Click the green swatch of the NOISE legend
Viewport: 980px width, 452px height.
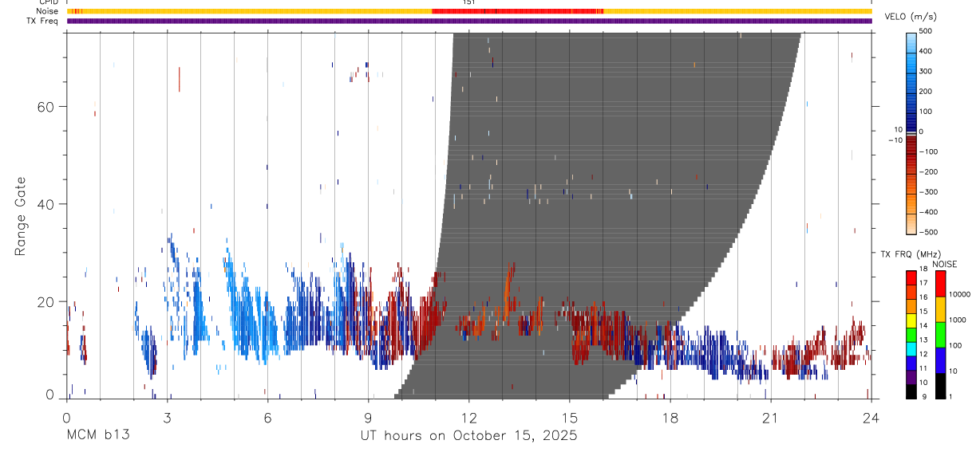click(x=939, y=334)
